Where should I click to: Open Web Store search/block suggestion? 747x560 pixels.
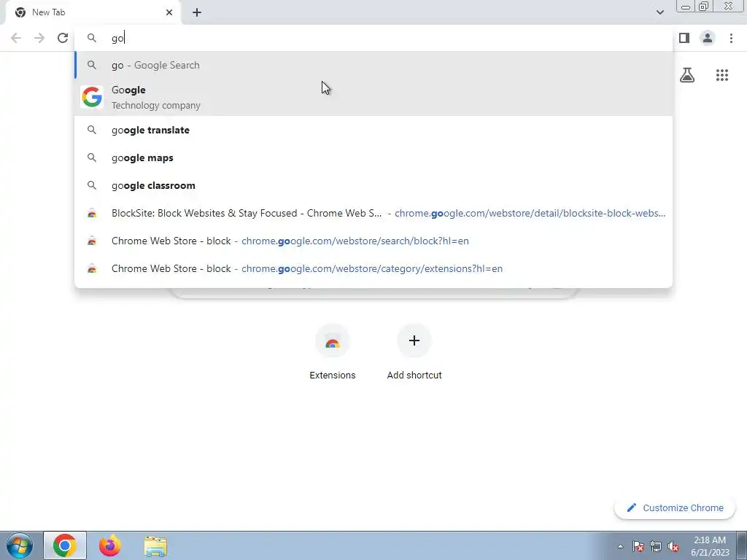[373, 241]
